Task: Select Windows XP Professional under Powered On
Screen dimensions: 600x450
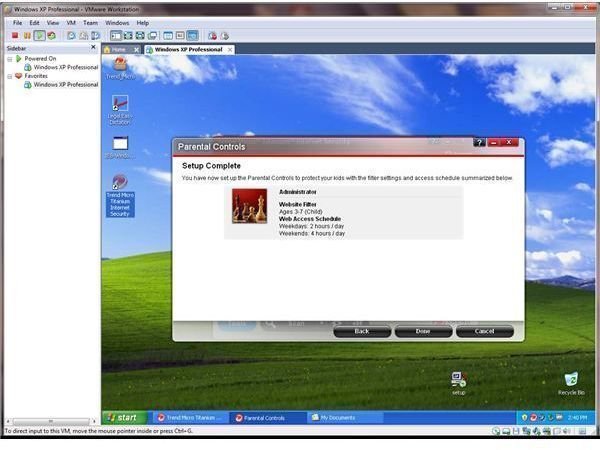Action: 65,67
